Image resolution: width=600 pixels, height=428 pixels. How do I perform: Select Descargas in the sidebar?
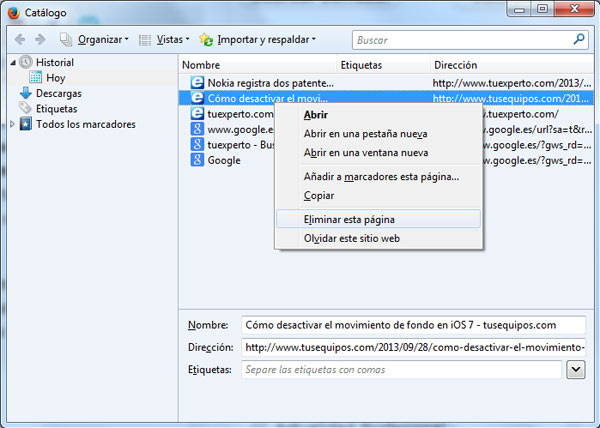coord(59,93)
